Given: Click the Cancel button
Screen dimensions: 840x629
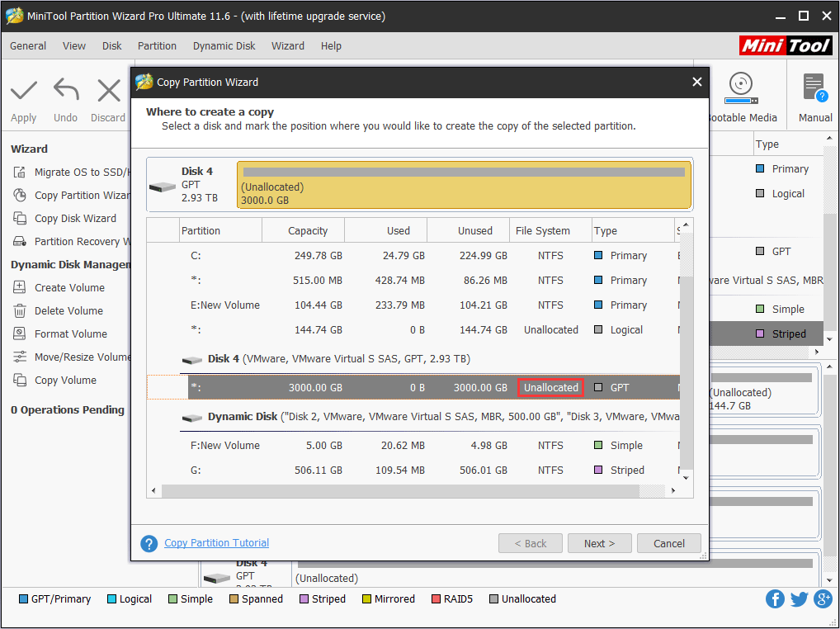Looking at the screenshot, I should pos(669,543).
